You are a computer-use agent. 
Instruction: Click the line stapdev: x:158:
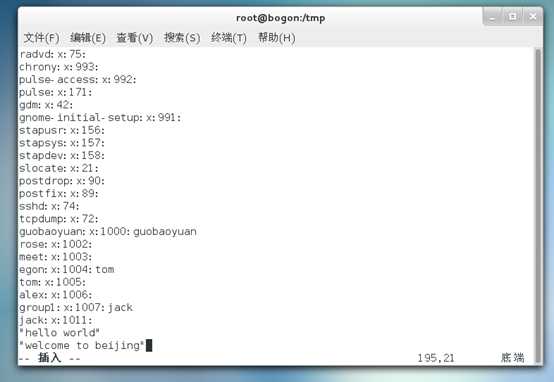coord(62,156)
